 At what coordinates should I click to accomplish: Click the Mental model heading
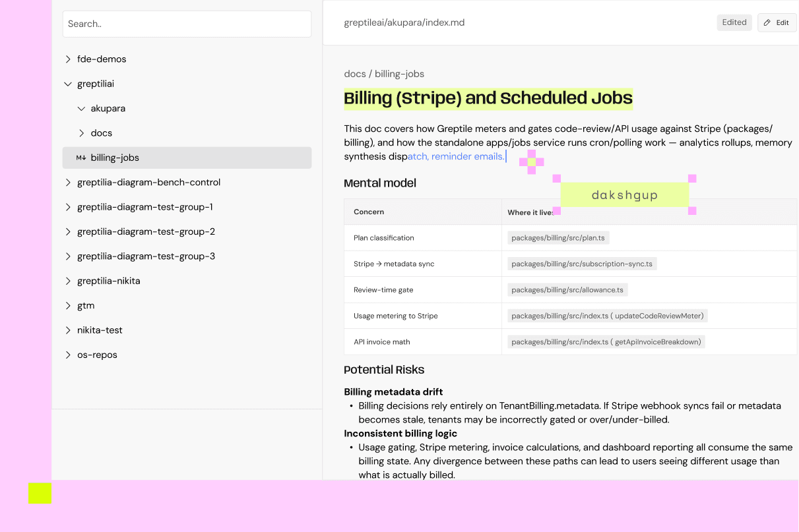pos(380,183)
